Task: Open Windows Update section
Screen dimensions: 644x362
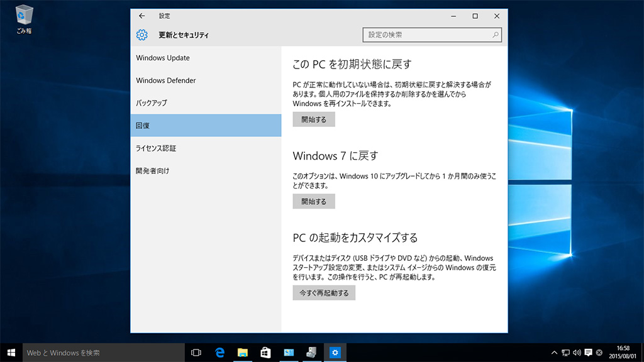Action: click(206, 58)
